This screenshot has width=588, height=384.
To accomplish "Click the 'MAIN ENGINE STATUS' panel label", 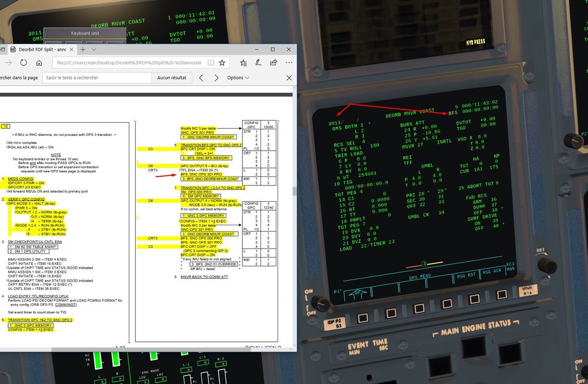I will (x=476, y=329).
